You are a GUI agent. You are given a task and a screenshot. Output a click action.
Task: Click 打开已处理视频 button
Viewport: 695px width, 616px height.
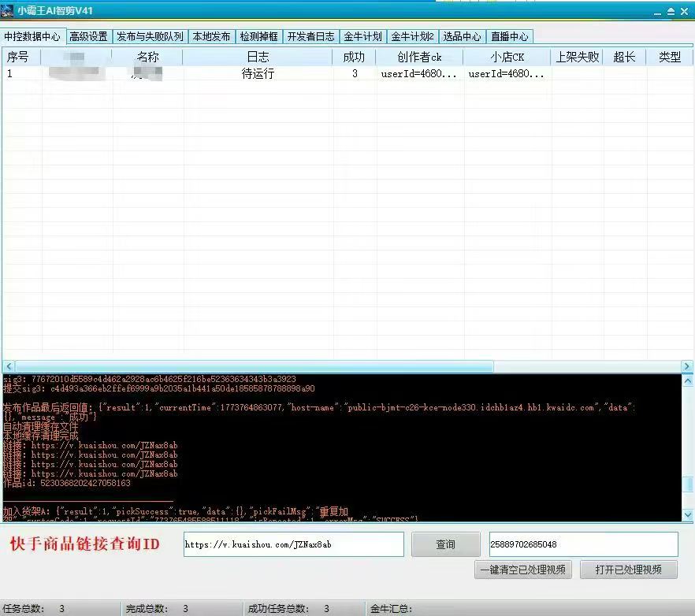[x=628, y=570]
